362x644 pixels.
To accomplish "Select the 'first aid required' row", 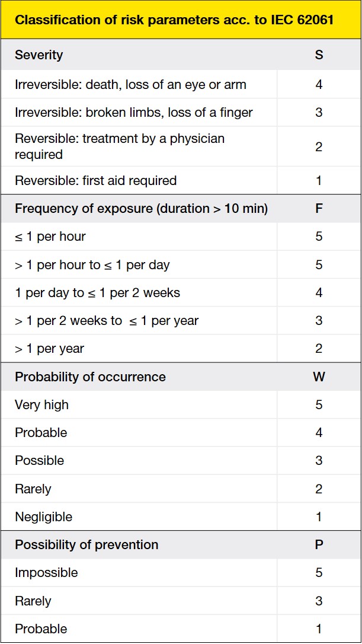I will tap(96, 180).
